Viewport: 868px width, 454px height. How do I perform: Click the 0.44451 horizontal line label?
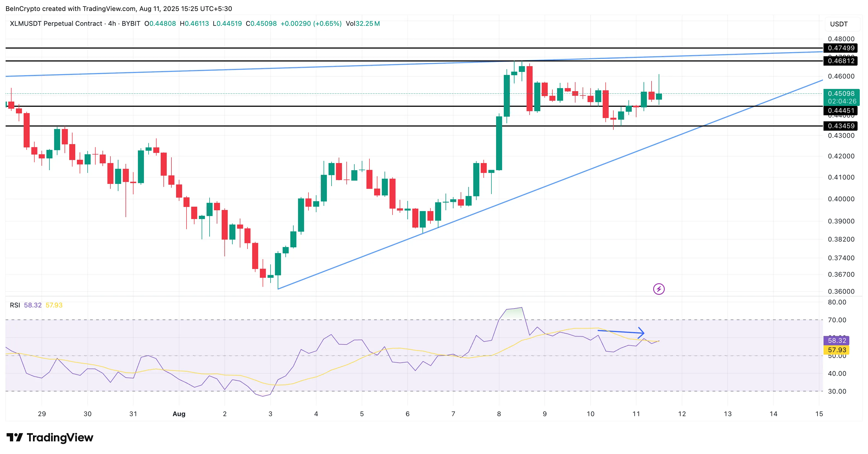pyautogui.click(x=841, y=110)
